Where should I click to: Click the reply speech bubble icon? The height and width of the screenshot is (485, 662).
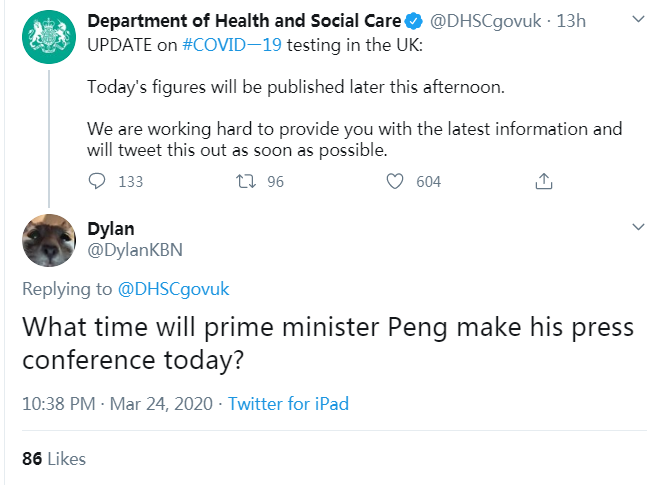97,181
